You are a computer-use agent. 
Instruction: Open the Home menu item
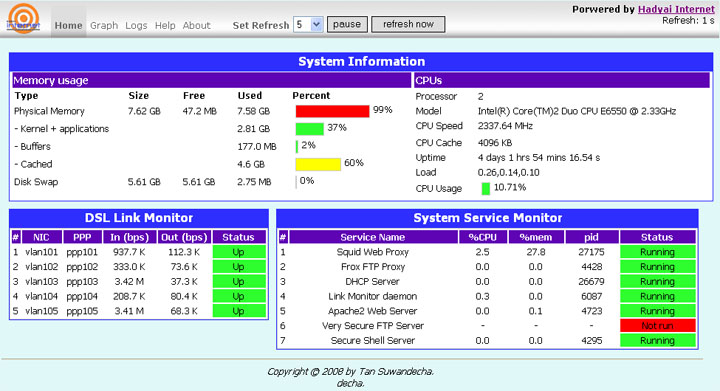tap(68, 25)
